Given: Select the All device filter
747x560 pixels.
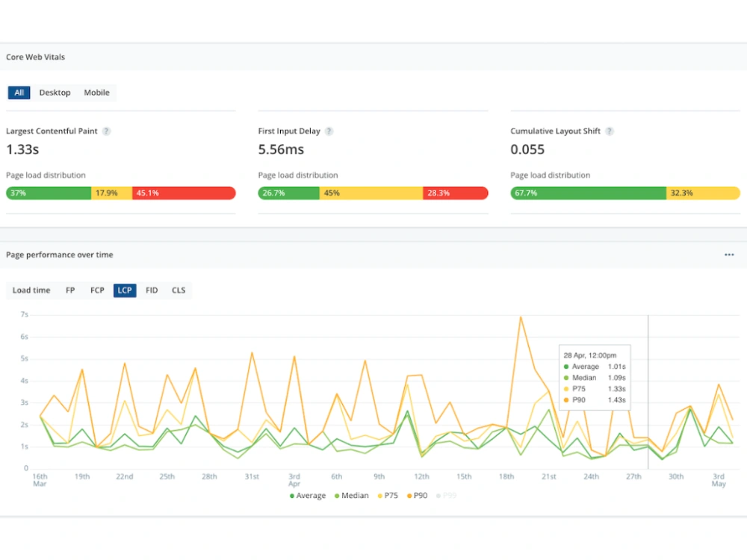Looking at the screenshot, I should point(19,93).
